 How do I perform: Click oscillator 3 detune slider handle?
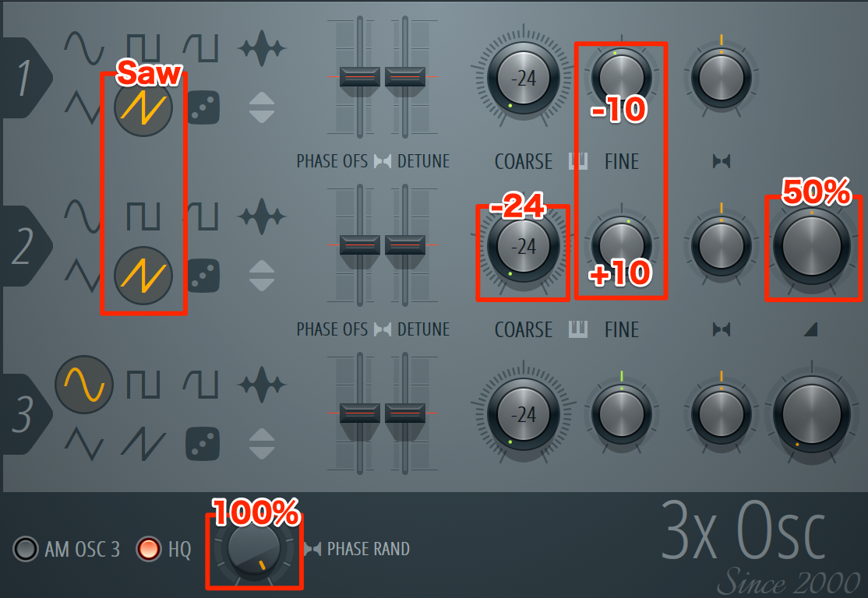click(x=405, y=413)
